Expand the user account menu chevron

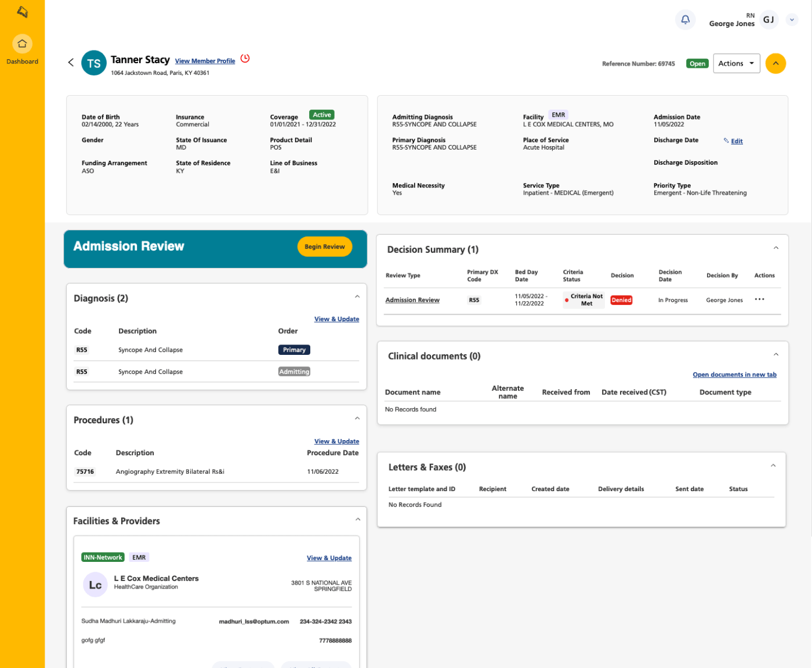pos(792,20)
